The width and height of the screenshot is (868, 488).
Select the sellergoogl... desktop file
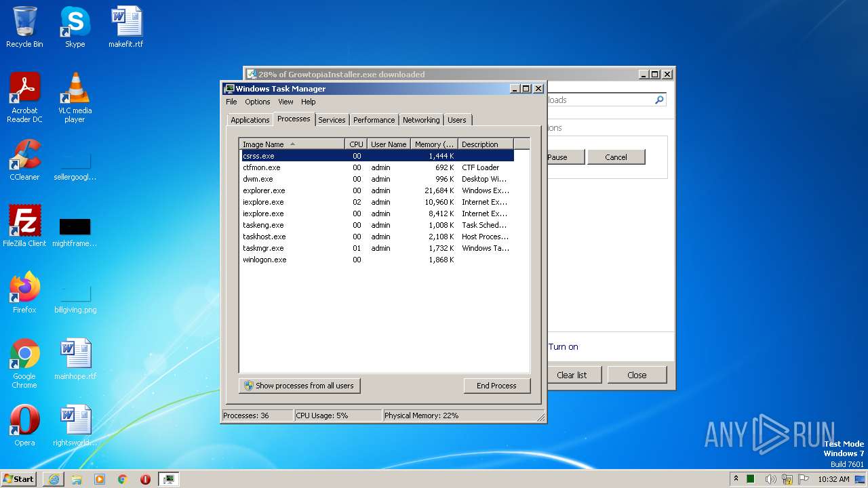pyautogui.click(x=75, y=166)
